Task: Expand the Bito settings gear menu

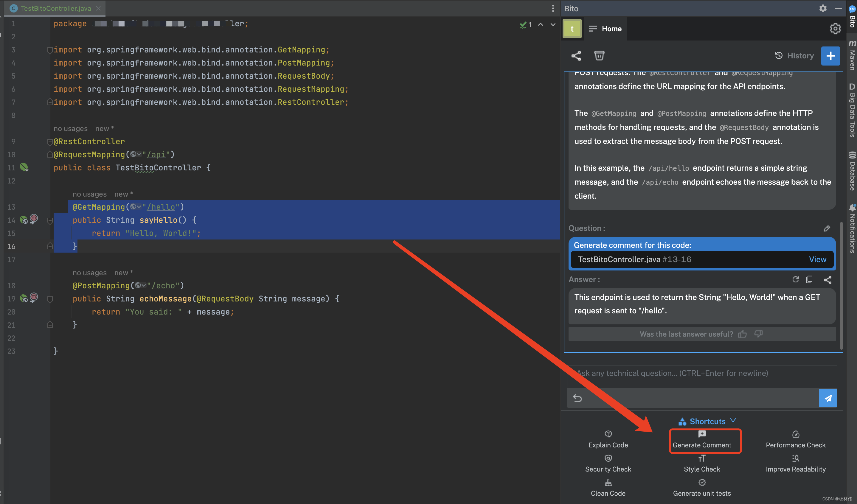Action: point(821,8)
